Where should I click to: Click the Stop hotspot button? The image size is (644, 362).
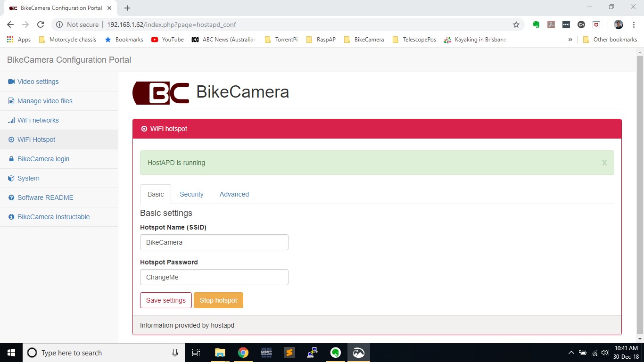(218, 300)
